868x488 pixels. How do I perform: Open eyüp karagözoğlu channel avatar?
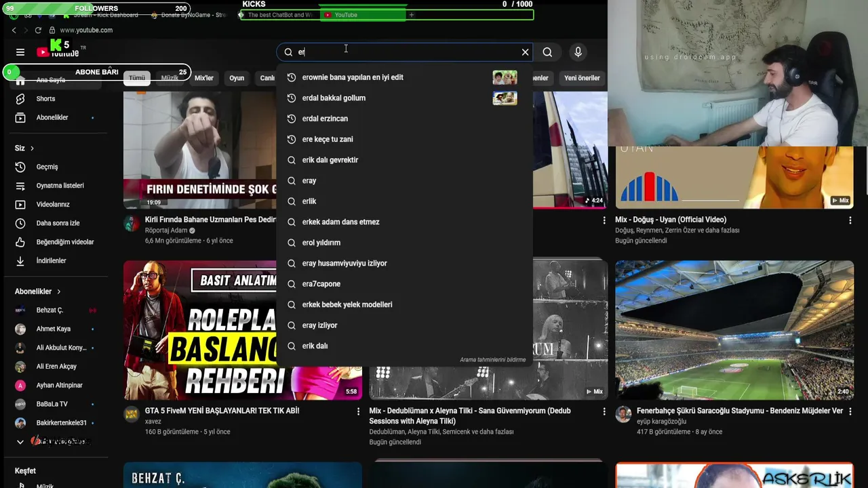tap(623, 415)
